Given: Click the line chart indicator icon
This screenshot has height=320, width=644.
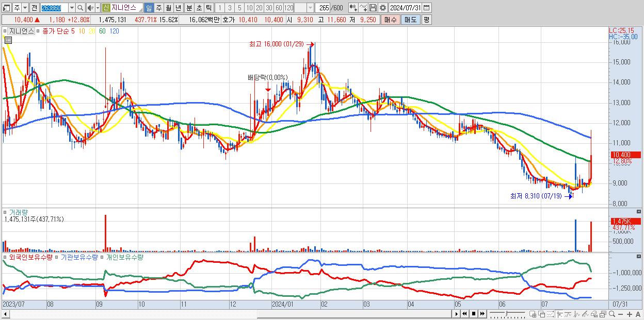Looking at the screenshot, I should pyautogui.click(x=363, y=8).
